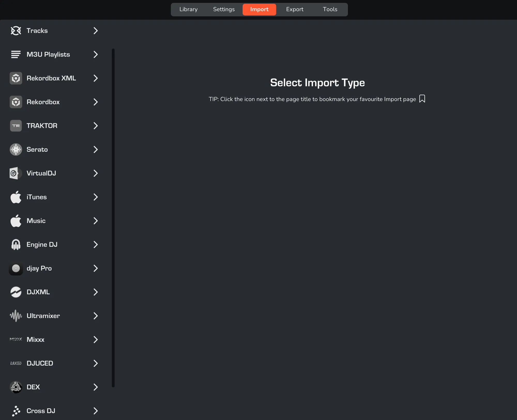Switch to the Library tab
Screen dimensions: 517x420
coord(188,9)
